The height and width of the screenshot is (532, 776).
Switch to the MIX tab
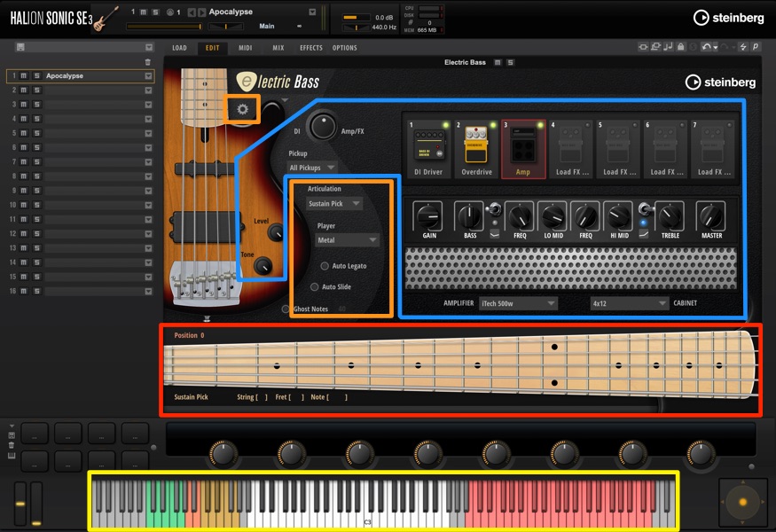click(x=278, y=48)
